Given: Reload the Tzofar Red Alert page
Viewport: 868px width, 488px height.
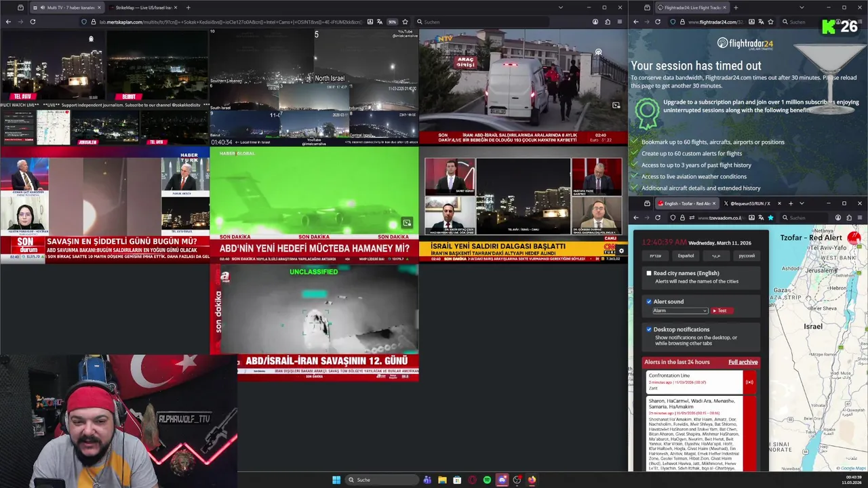Looking at the screenshot, I should coord(657,218).
